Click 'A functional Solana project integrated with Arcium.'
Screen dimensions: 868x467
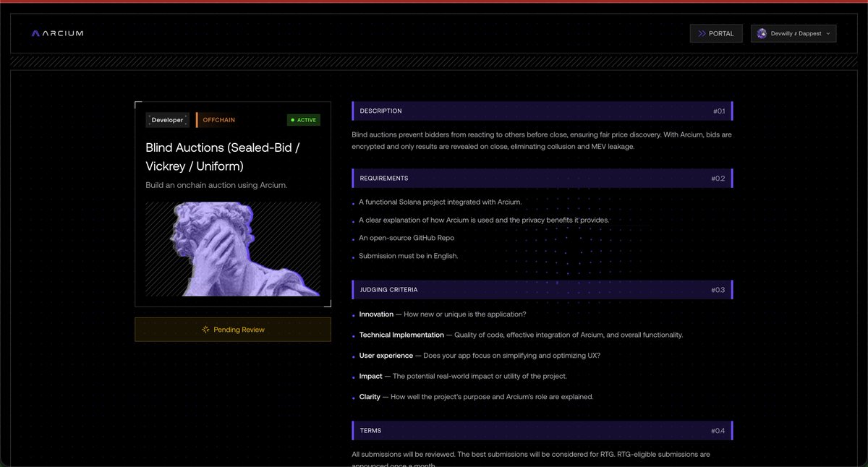tap(440, 202)
